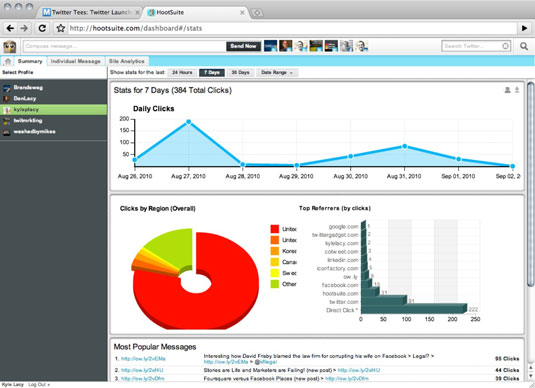Click the Aug 27 peak data point

(x=189, y=122)
